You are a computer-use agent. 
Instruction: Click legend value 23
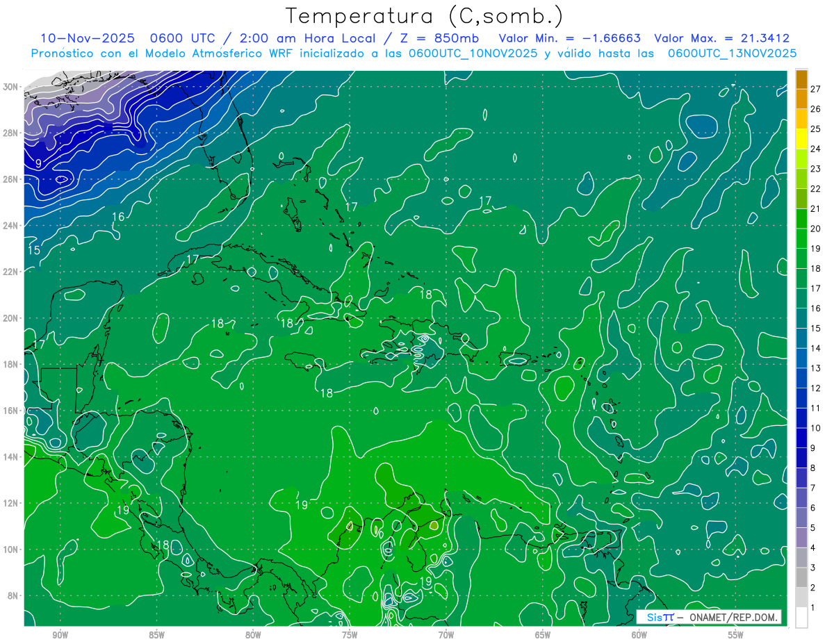point(816,168)
